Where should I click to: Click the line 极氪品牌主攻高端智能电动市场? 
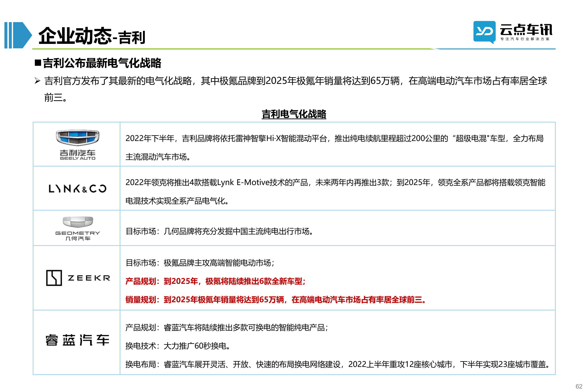[200, 263]
